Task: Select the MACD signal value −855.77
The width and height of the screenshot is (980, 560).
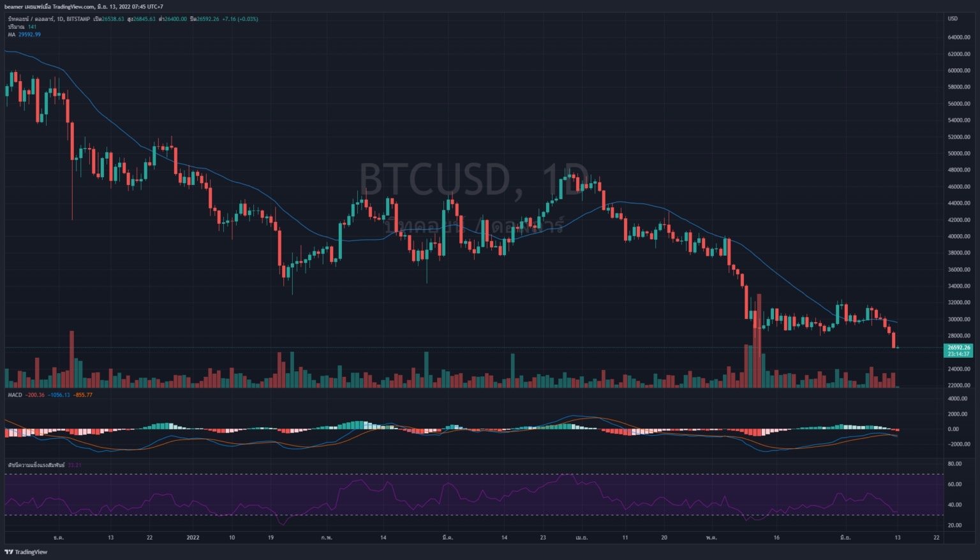Action: (x=83, y=395)
